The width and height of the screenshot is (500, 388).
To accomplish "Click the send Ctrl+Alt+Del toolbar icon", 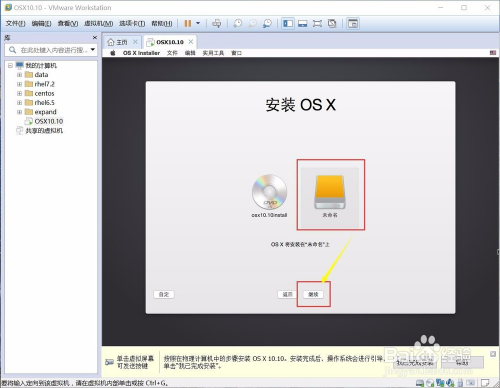I will (x=217, y=23).
